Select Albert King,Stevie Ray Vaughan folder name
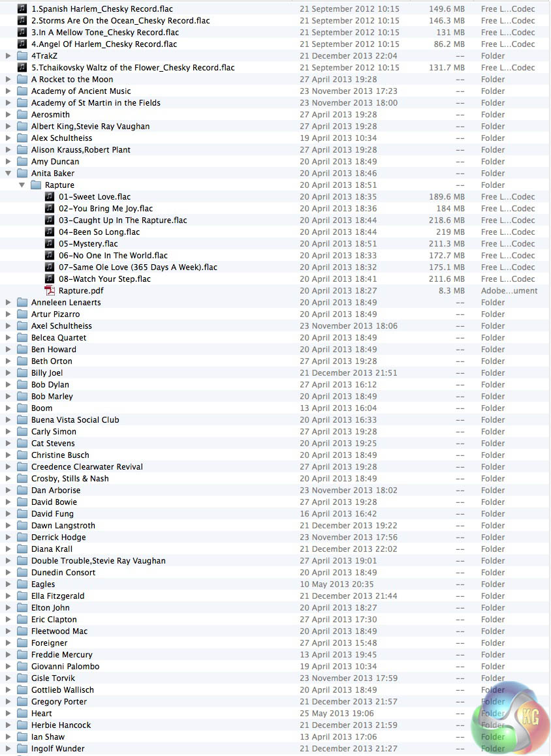 coord(90,127)
